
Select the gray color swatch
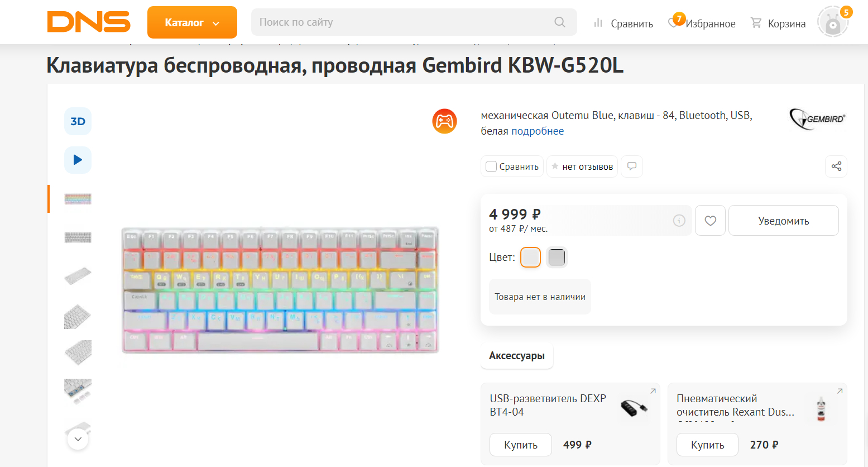(557, 258)
